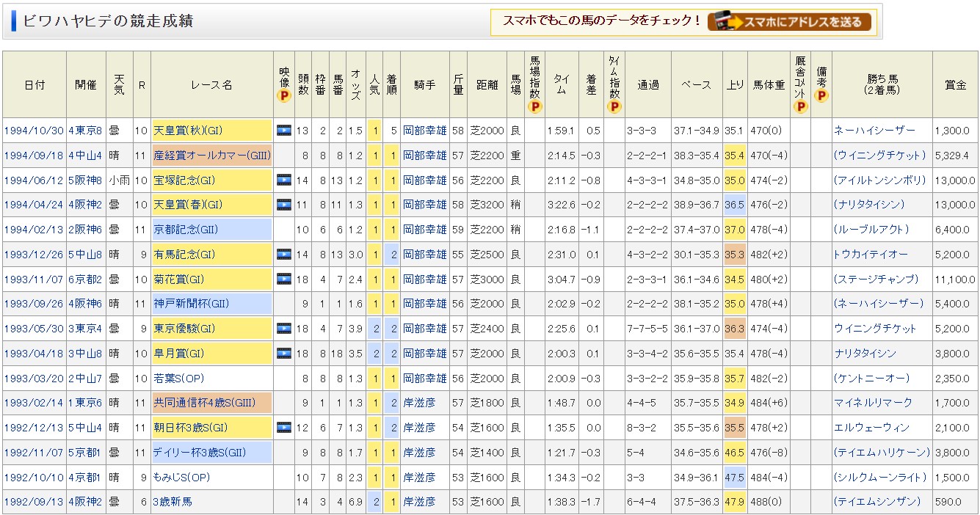Click premium P icon under 映像 header
The image size is (980, 515).
(284, 95)
